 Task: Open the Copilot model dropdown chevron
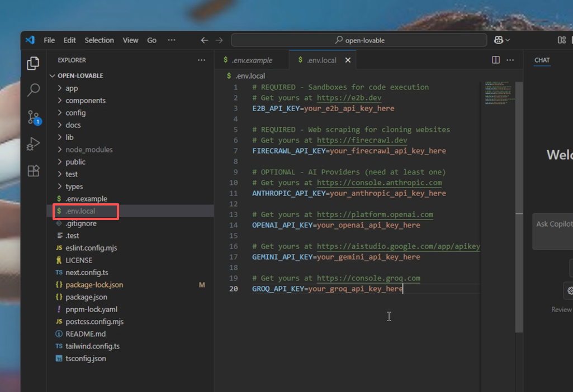[x=507, y=40]
